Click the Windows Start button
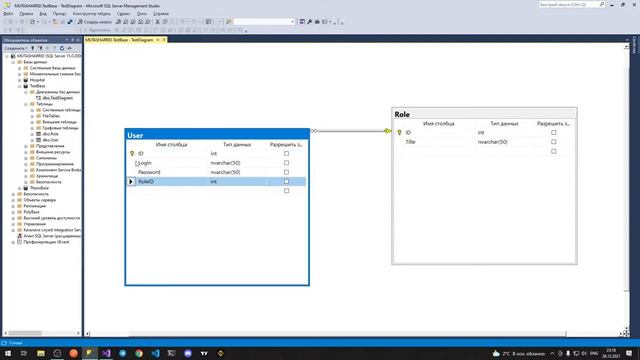The width and height of the screenshot is (640, 360). [8, 353]
